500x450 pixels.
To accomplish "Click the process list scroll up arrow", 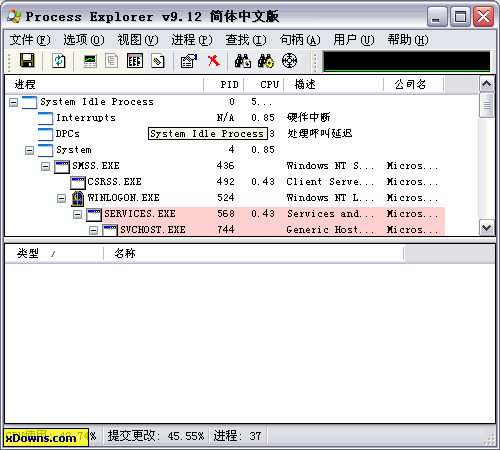I will tap(487, 84).
